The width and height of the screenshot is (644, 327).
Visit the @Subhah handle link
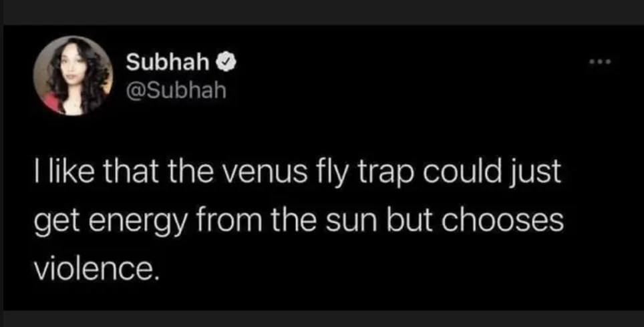point(176,91)
